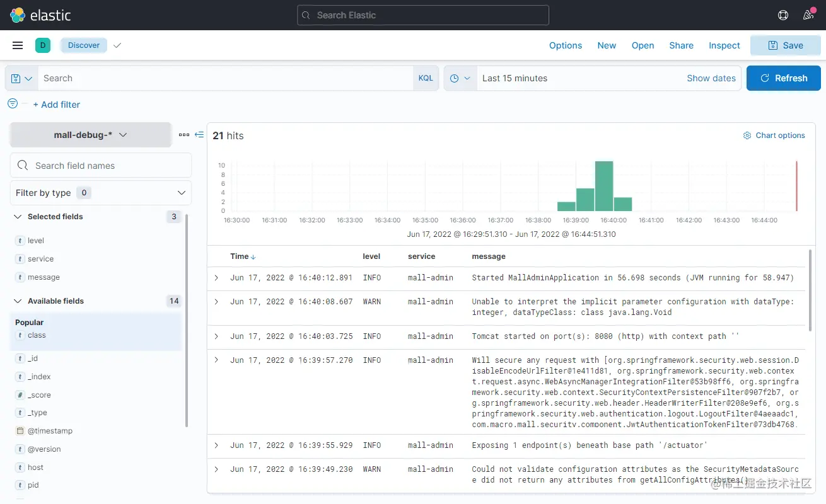Click the level field type icon
Screen dimensions: 826x504
(20, 241)
